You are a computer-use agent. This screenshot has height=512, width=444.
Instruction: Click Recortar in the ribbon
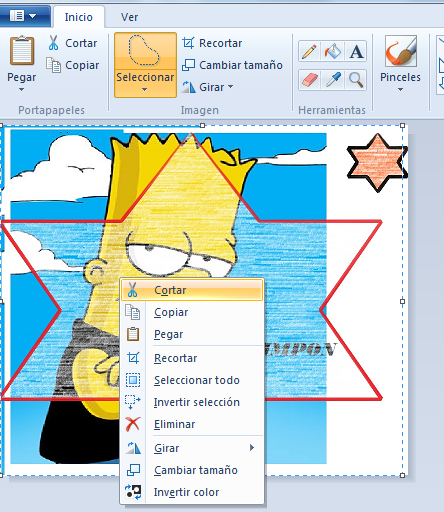pos(212,43)
